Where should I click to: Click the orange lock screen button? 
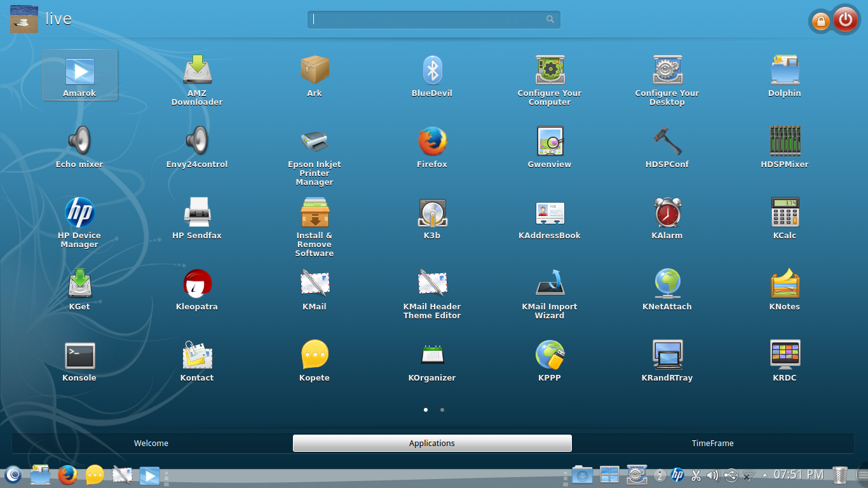click(820, 22)
